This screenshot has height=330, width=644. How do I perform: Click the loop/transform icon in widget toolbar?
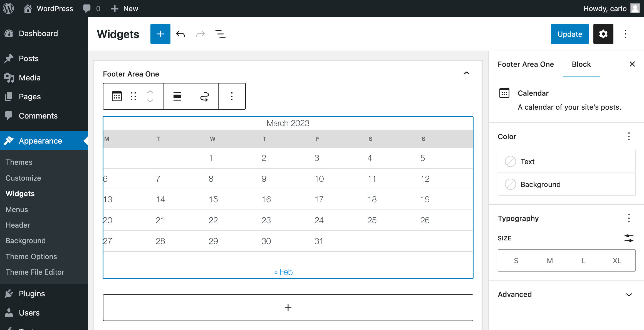pos(205,96)
